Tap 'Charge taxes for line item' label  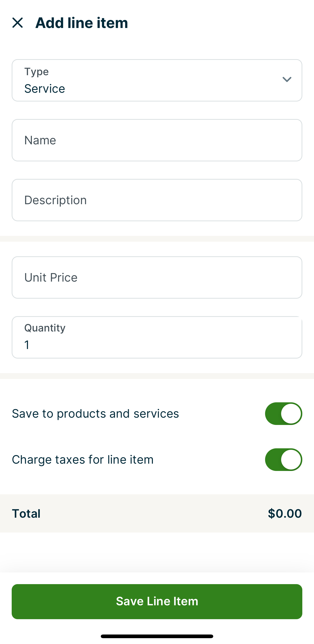(x=83, y=460)
